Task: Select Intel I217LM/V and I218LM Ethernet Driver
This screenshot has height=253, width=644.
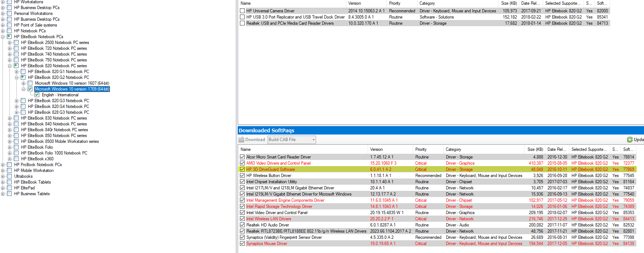Action: point(437,188)
